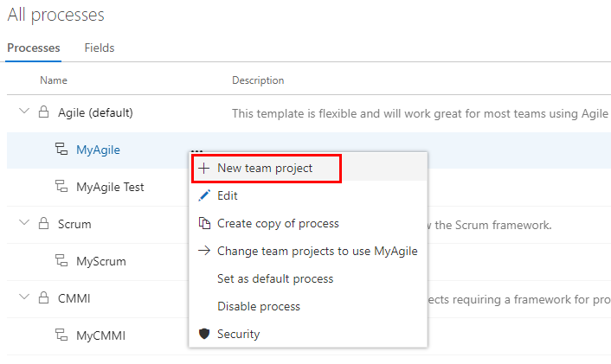Screen dimensions: 611x364
Task: Choose Set as default process
Action: 275,279
